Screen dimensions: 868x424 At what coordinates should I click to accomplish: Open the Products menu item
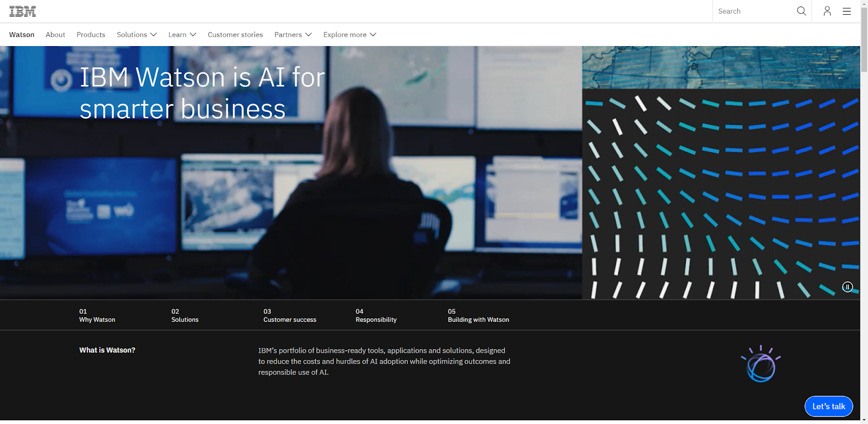(91, 35)
